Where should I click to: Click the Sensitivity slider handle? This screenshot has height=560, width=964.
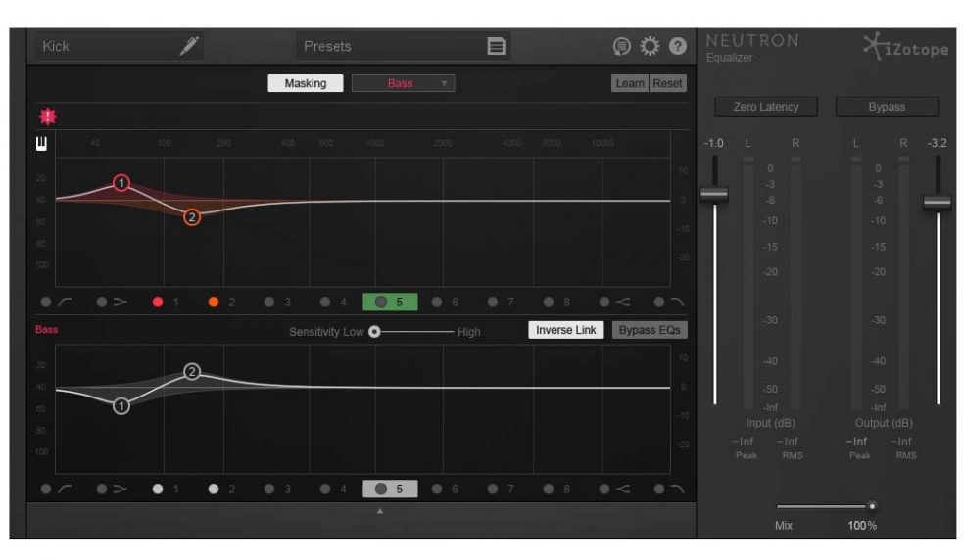(x=374, y=332)
